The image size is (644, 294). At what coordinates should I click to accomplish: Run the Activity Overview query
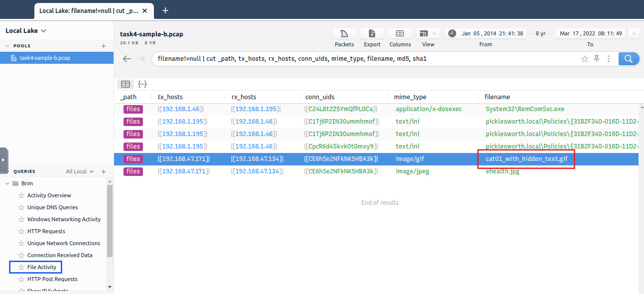(49, 195)
